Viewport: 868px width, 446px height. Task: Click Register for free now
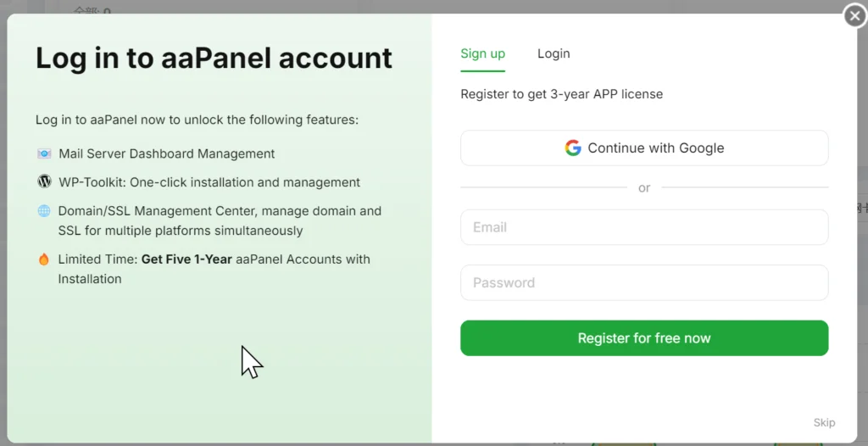(x=644, y=338)
